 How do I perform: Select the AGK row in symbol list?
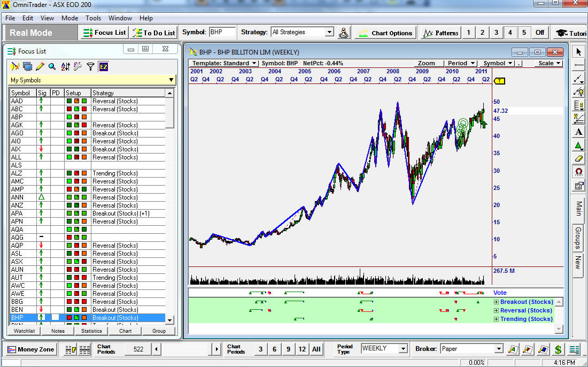(87, 125)
